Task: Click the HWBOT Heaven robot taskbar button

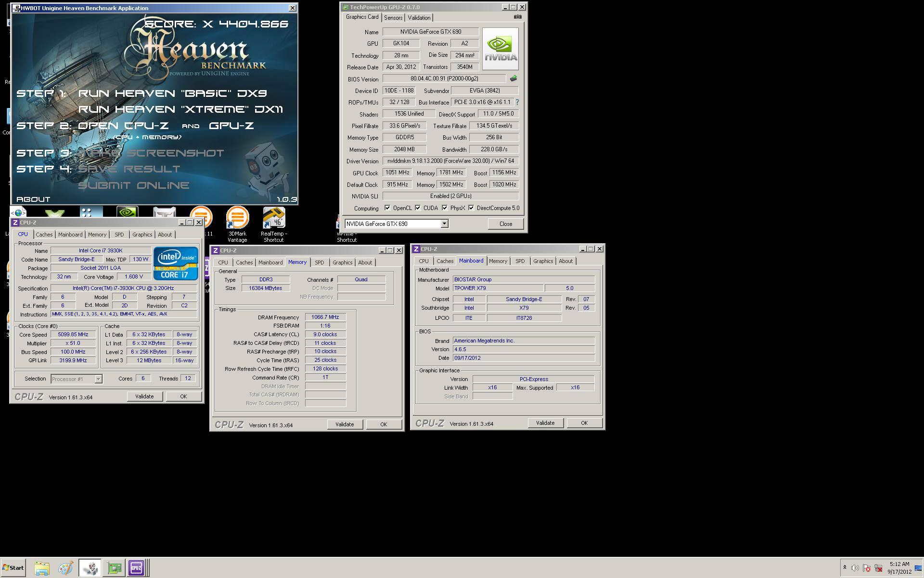Action: [90, 568]
